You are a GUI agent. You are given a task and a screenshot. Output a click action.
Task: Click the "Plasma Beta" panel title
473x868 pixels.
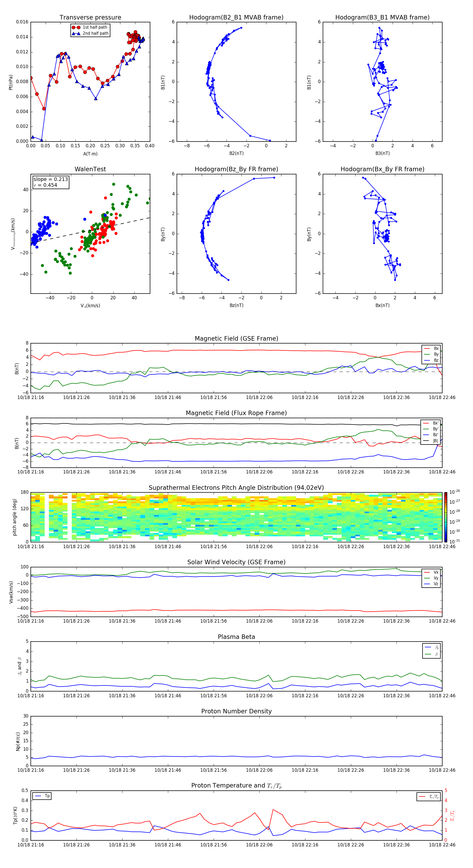[x=236, y=637]
